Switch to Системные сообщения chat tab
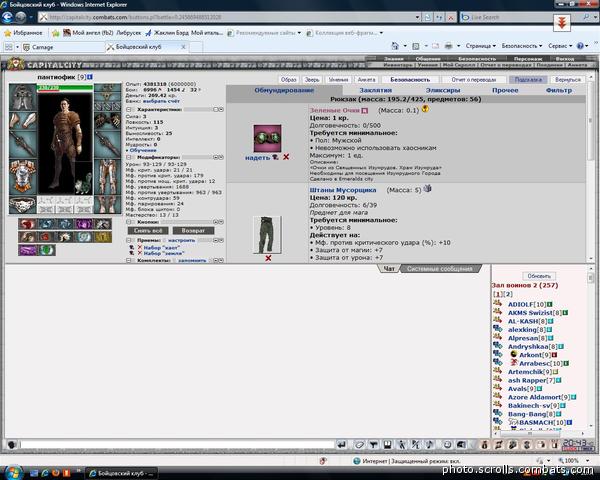The width and height of the screenshot is (600, 480). click(440, 269)
